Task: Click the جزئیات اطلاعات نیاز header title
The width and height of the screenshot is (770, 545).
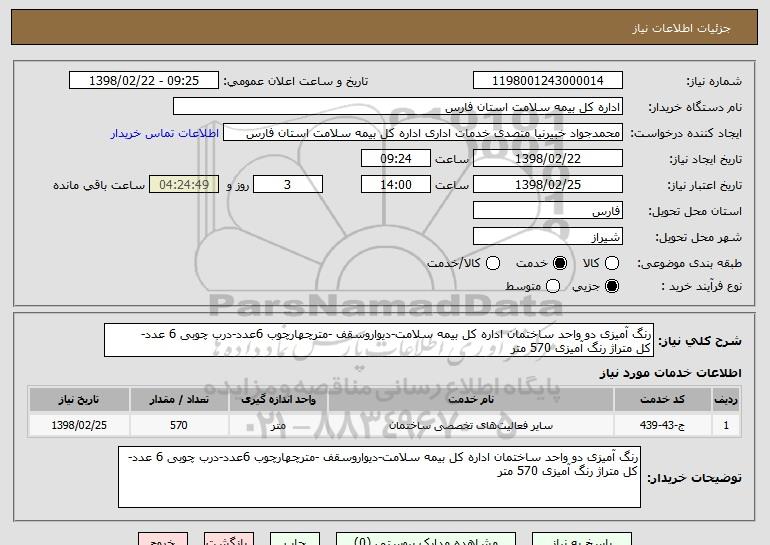Action: (x=682, y=28)
